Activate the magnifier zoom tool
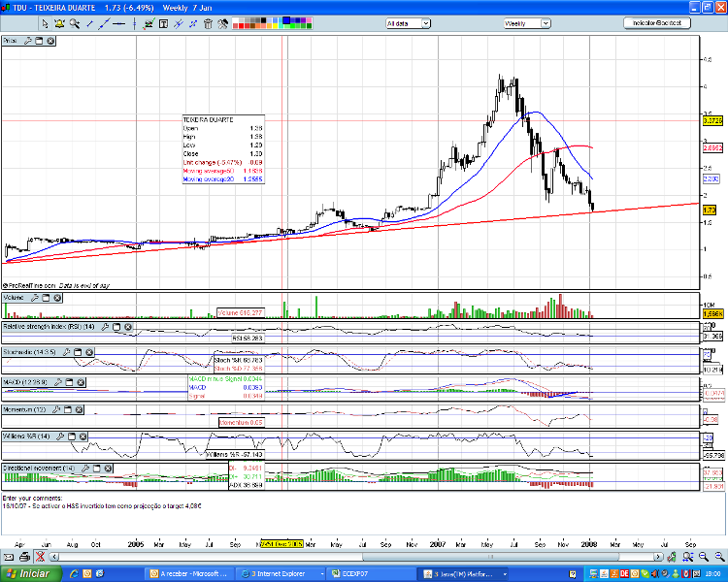The height and width of the screenshot is (582, 728). pos(75,23)
